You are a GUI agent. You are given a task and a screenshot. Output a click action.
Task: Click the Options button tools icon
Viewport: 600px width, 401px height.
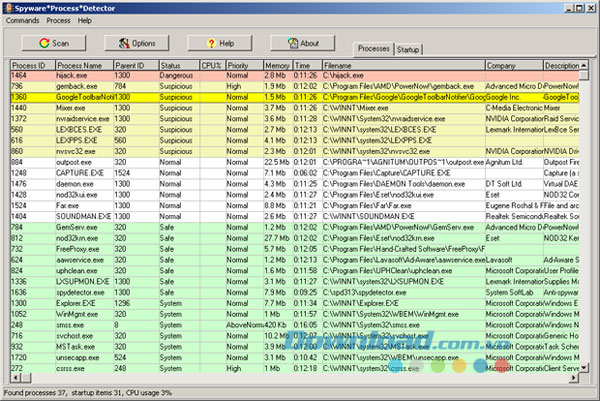click(122, 44)
